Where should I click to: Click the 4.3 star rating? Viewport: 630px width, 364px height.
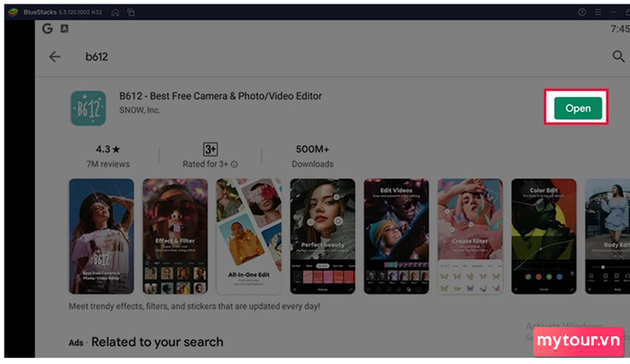108,149
